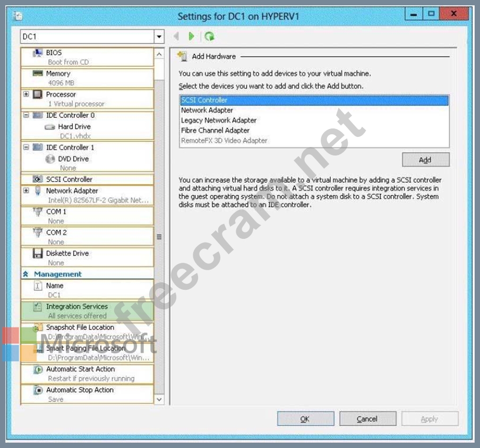This screenshot has width=480, height=448.
Task: Click the Processor chip icon
Action: 38,94
